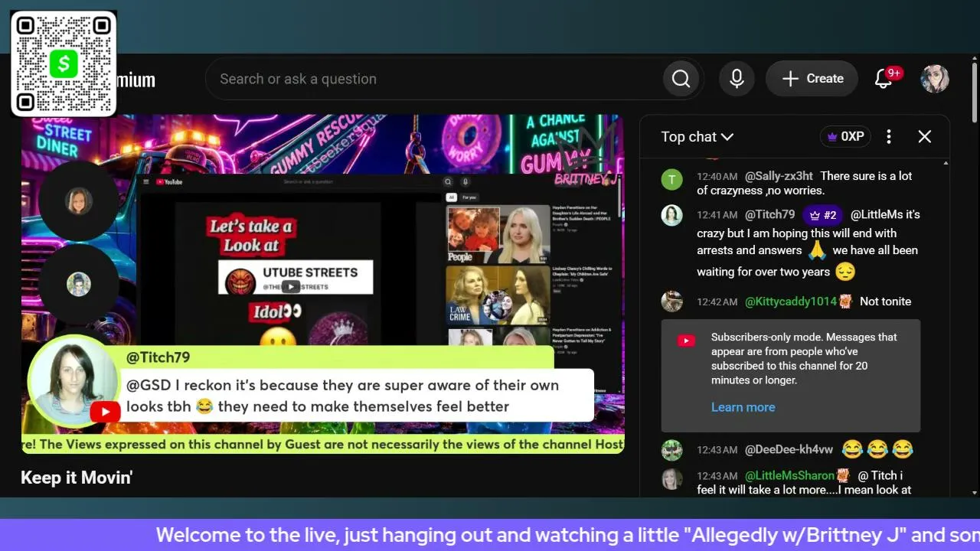
Task: Click the @Kittycaddy1014 username
Action: point(791,302)
